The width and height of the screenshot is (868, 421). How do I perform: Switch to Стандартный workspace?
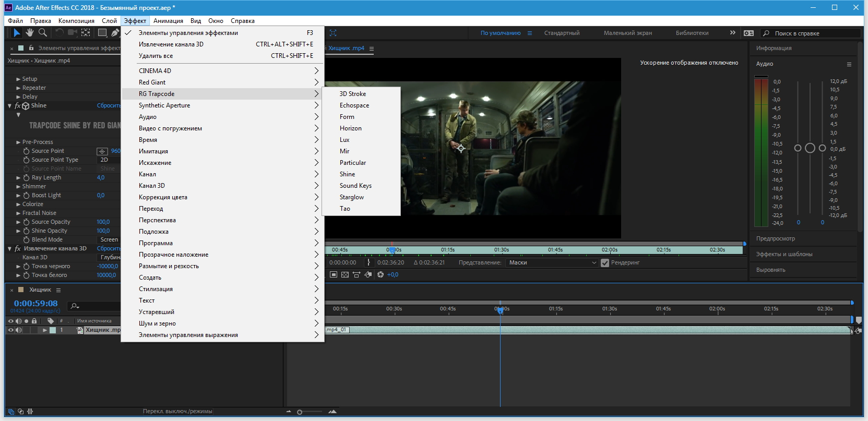pyautogui.click(x=562, y=33)
